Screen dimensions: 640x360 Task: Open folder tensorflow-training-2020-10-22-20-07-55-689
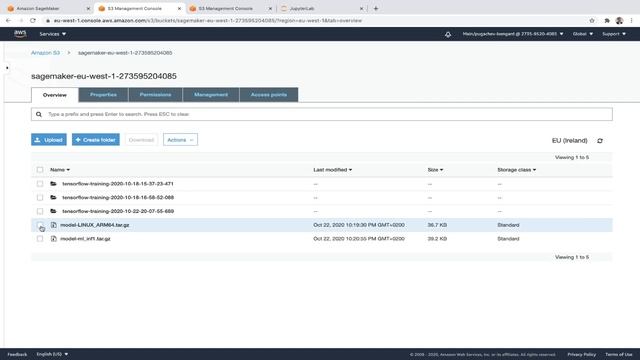[118, 211]
